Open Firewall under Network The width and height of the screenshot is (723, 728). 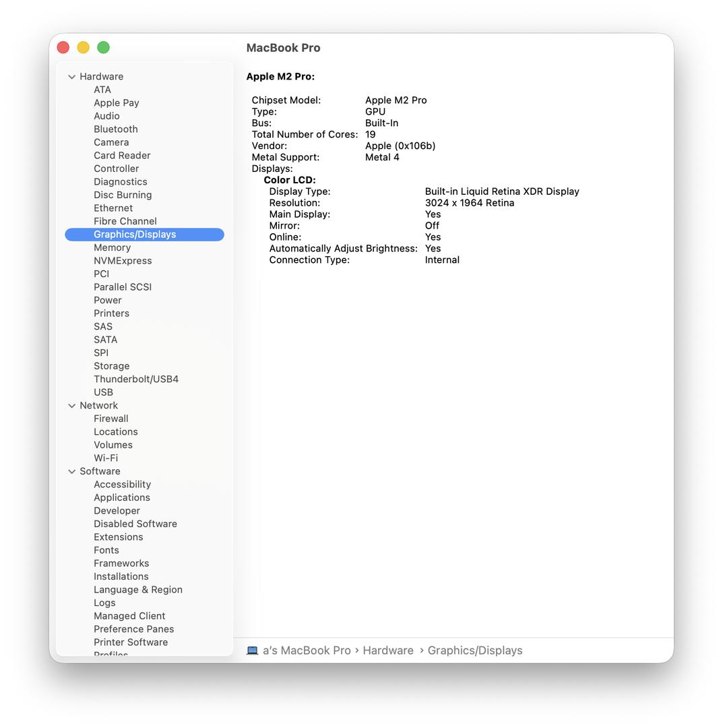point(111,419)
